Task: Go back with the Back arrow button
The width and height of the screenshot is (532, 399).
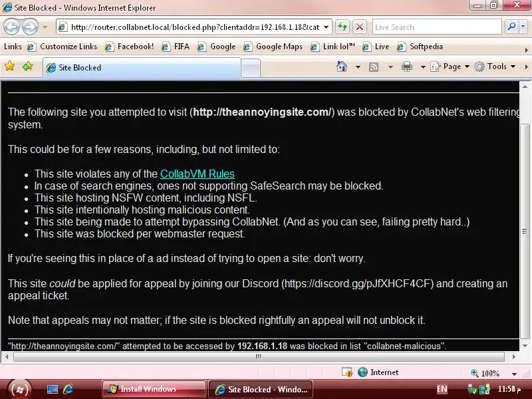Action: [11, 27]
